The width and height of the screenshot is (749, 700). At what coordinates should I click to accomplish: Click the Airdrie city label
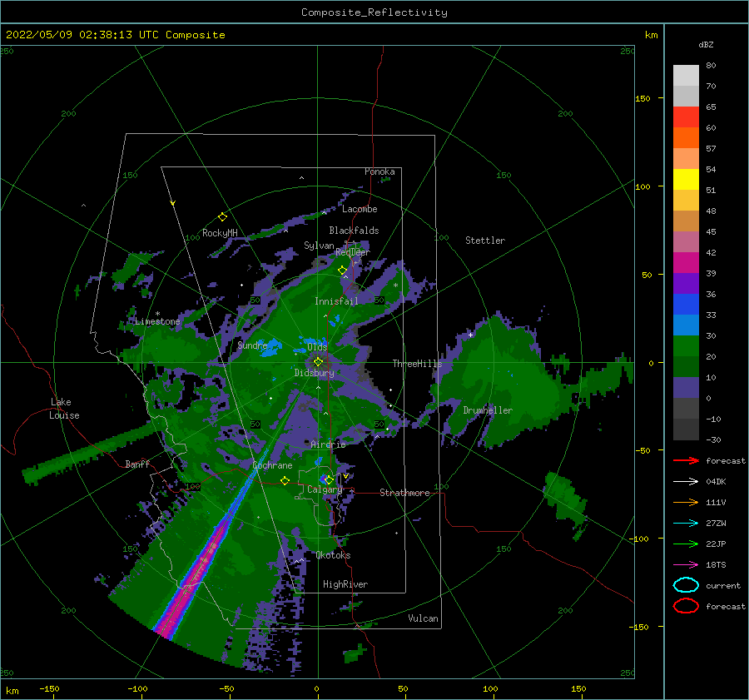click(x=328, y=444)
